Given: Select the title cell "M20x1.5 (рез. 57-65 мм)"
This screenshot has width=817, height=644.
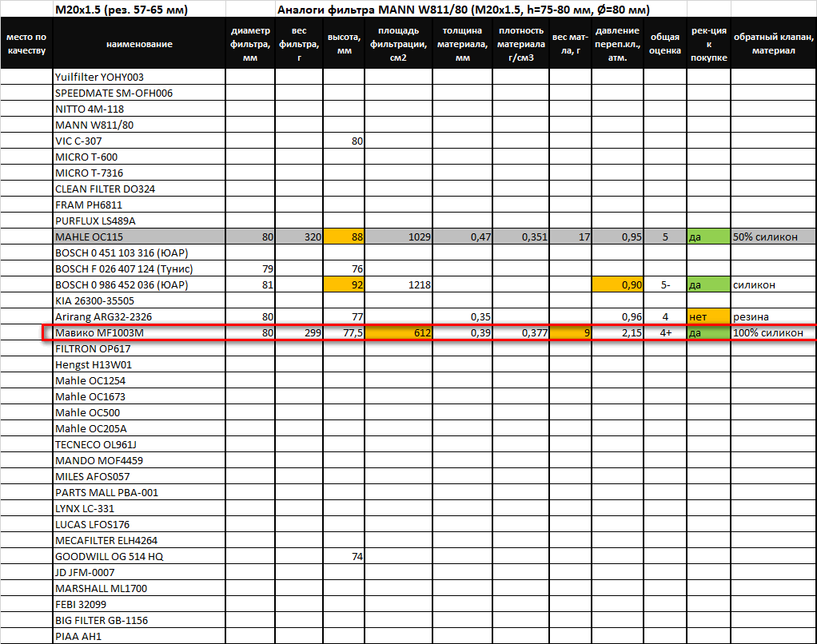Looking at the screenshot, I should [x=139, y=10].
